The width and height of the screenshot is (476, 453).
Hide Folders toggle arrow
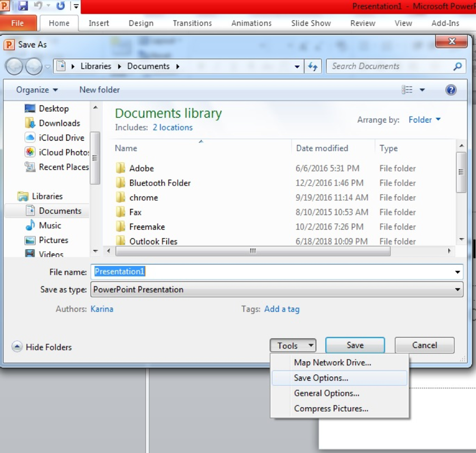[17, 347]
